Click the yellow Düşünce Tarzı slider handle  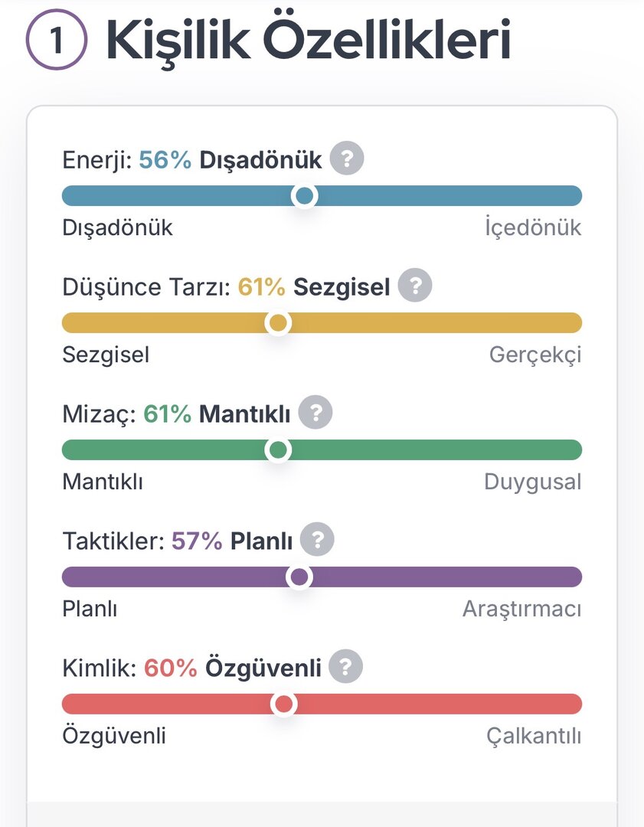click(x=278, y=323)
